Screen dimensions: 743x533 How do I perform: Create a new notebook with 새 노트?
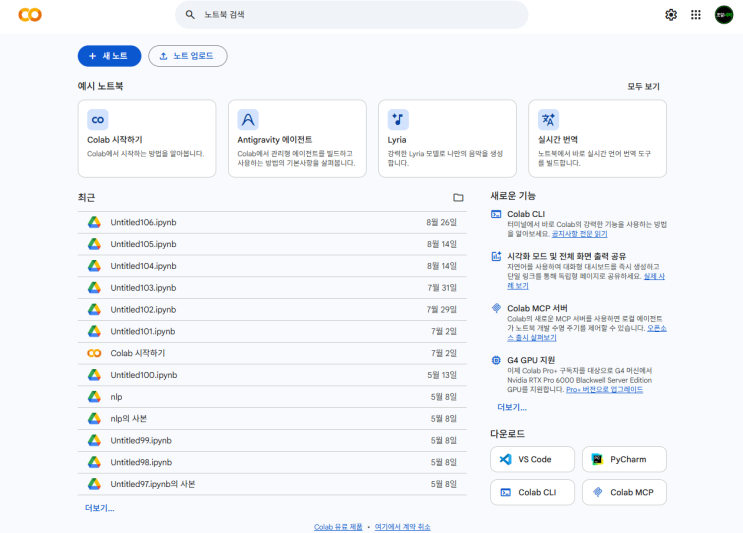[x=109, y=56]
